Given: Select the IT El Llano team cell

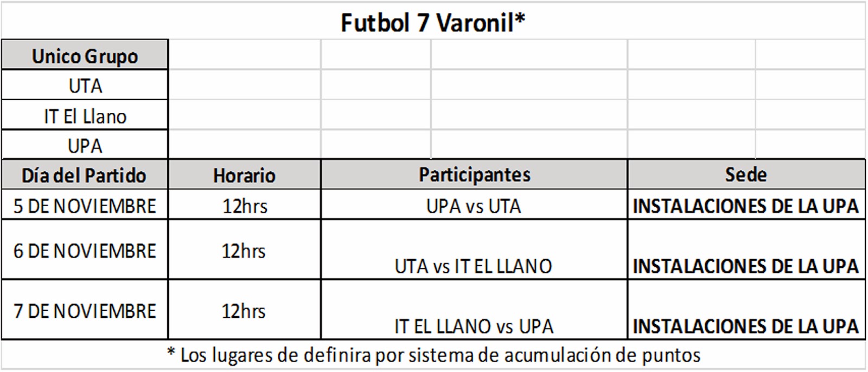Looking at the screenshot, I should (85, 116).
